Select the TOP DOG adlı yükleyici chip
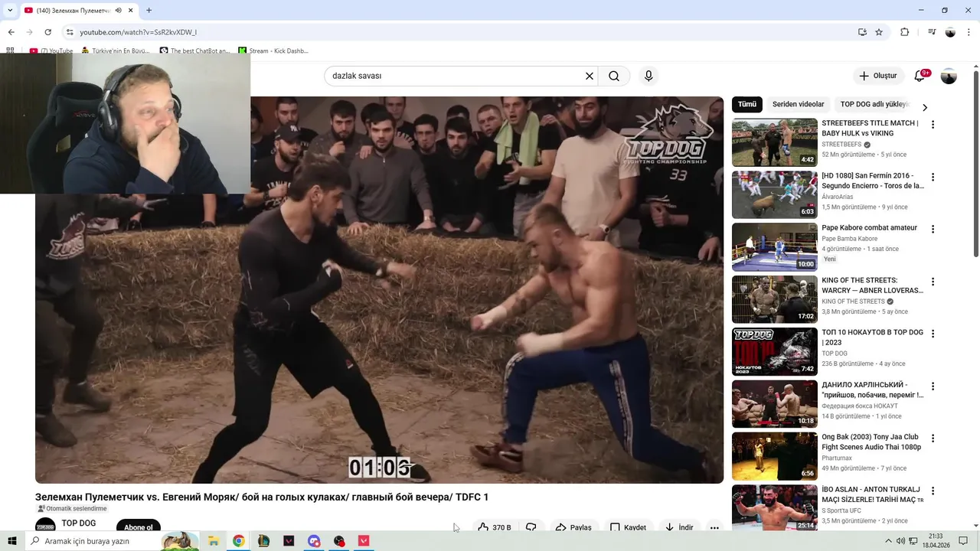 coord(874,104)
